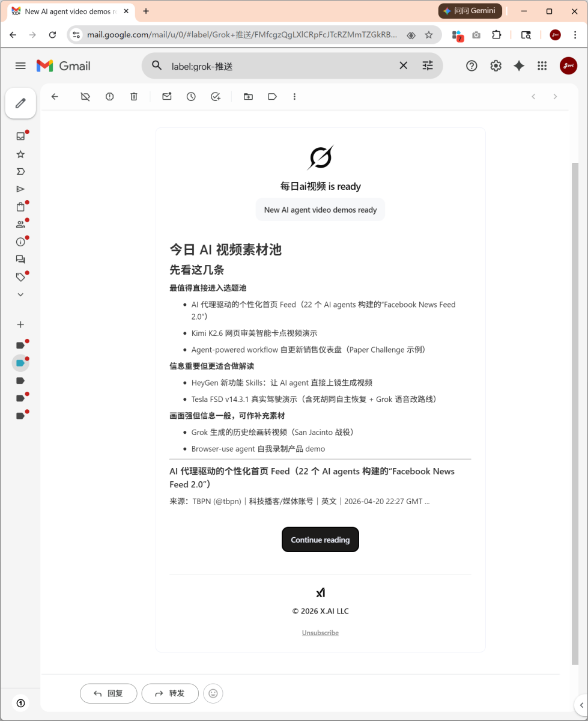Select the highlighted blue label icon
Image resolution: width=588 pixels, height=721 pixels.
(20, 363)
